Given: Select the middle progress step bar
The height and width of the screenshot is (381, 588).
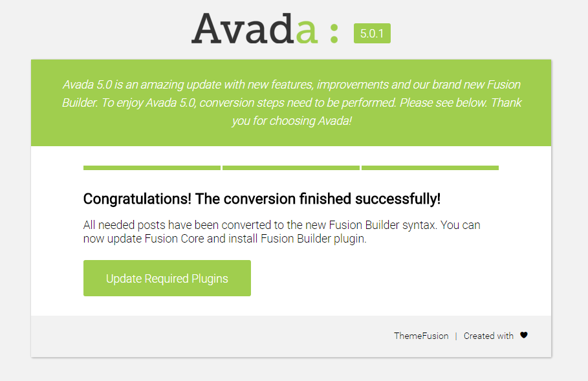Looking at the screenshot, I should (x=291, y=168).
